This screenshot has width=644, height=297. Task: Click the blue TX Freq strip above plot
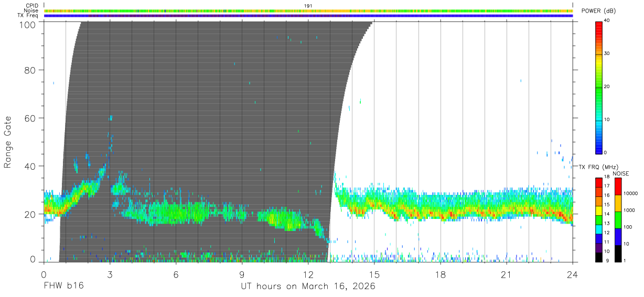[x=308, y=16]
